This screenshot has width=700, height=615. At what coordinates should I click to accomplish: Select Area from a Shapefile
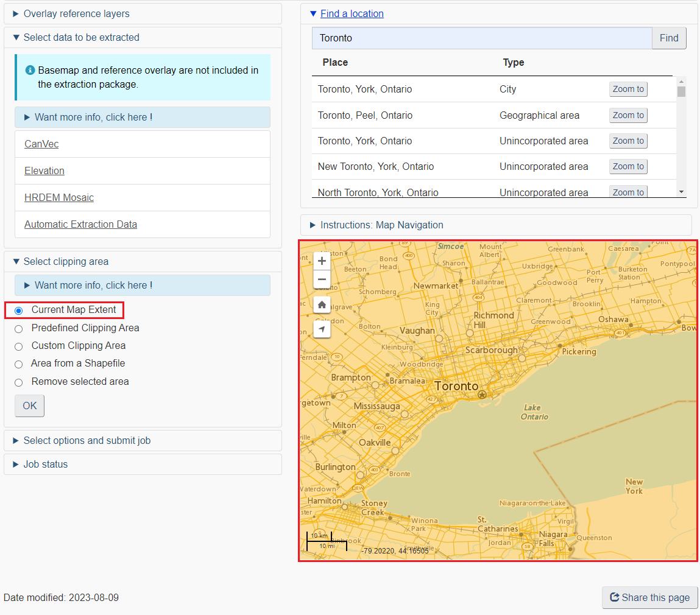click(x=18, y=364)
